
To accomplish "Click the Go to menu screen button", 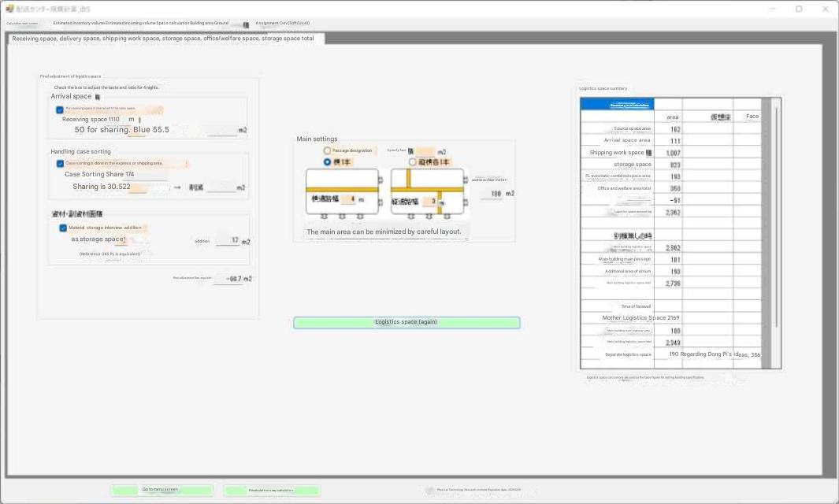I will pyautogui.click(x=161, y=490).
